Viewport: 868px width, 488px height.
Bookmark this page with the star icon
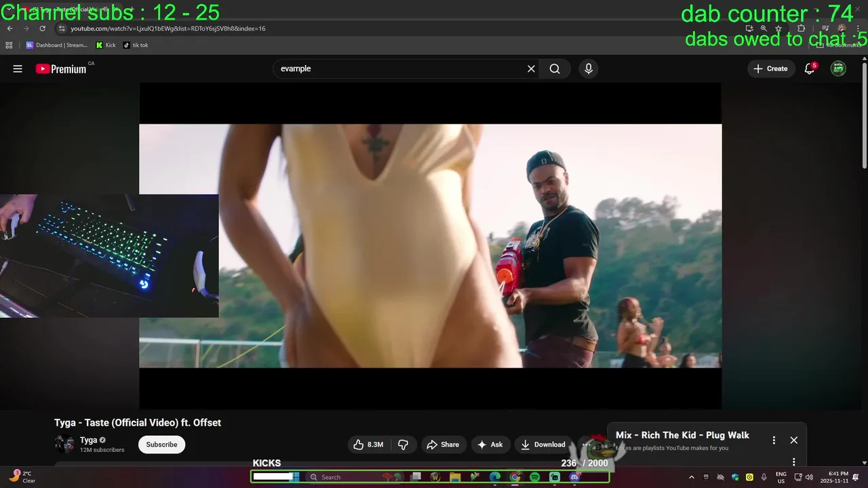point(778,28)
